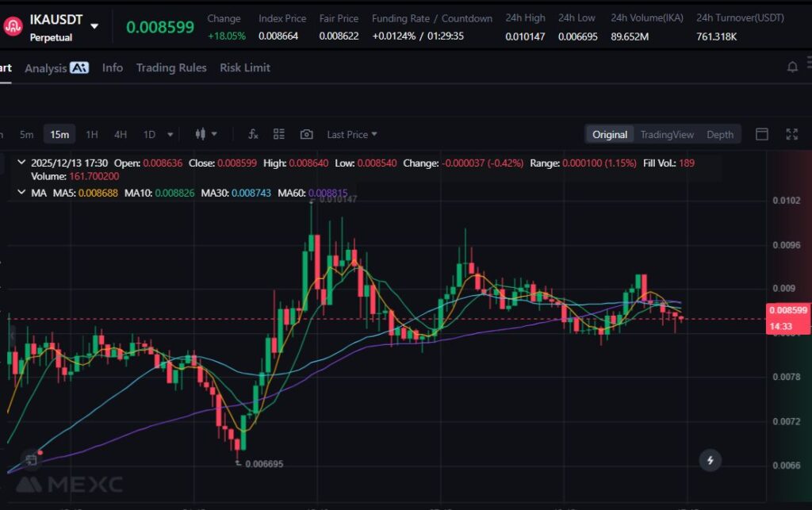Switch to the Risk Limit tab
This screenshot has width=812, height=510.
245,67
